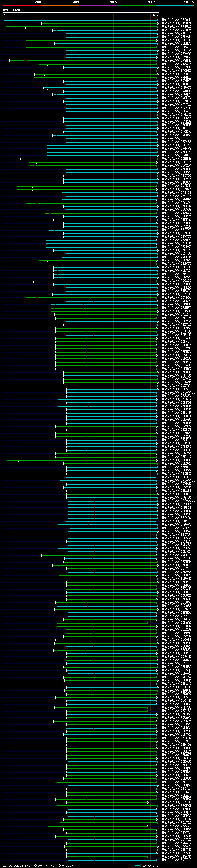Screen dimensions: 197x868
Task: Select the UniRef100_Q72GF2 label
Action: coord(177,399)
